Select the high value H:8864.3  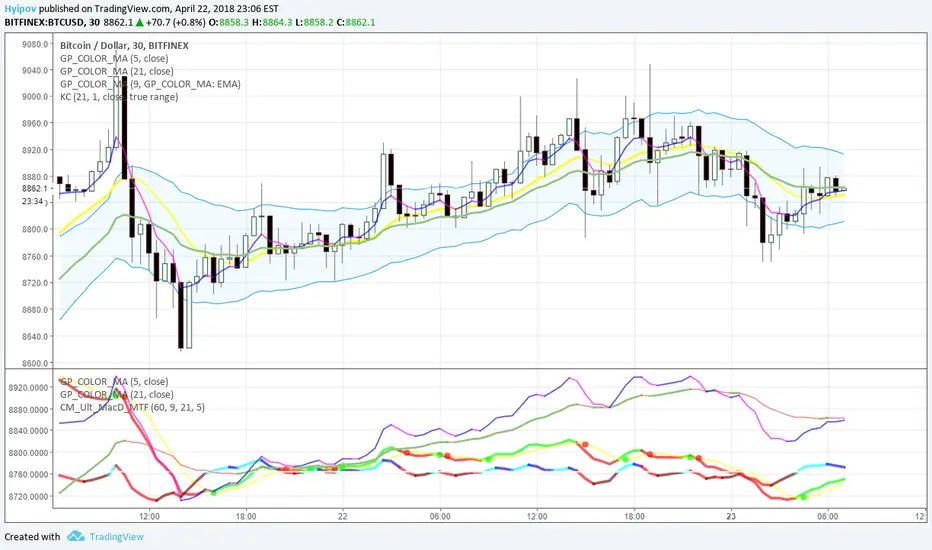click(272, 22)
